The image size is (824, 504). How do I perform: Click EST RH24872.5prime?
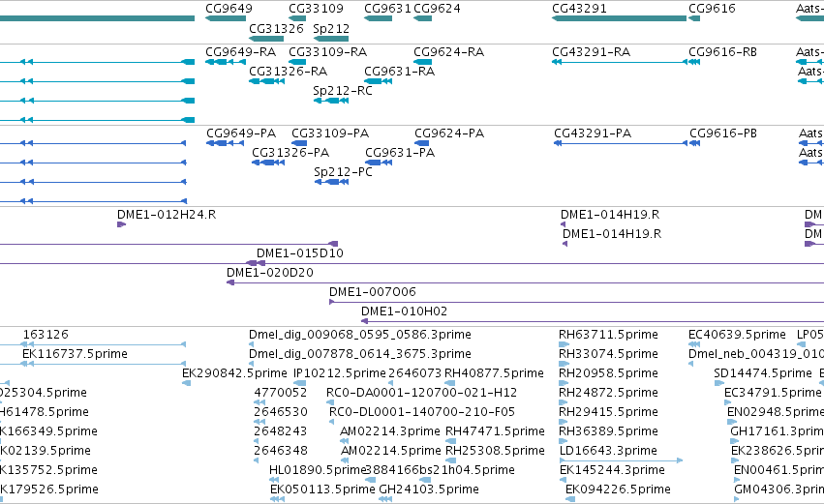tap(608, 393)
